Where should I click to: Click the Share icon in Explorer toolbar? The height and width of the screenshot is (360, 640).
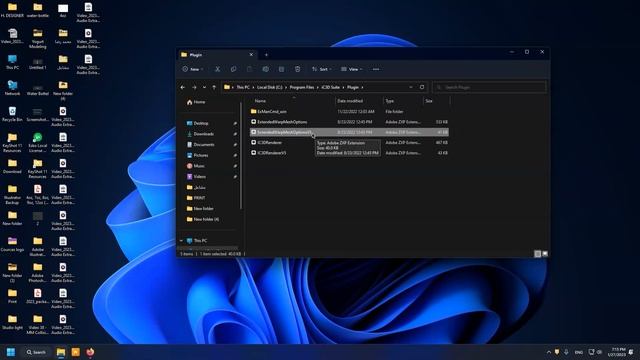282,69
